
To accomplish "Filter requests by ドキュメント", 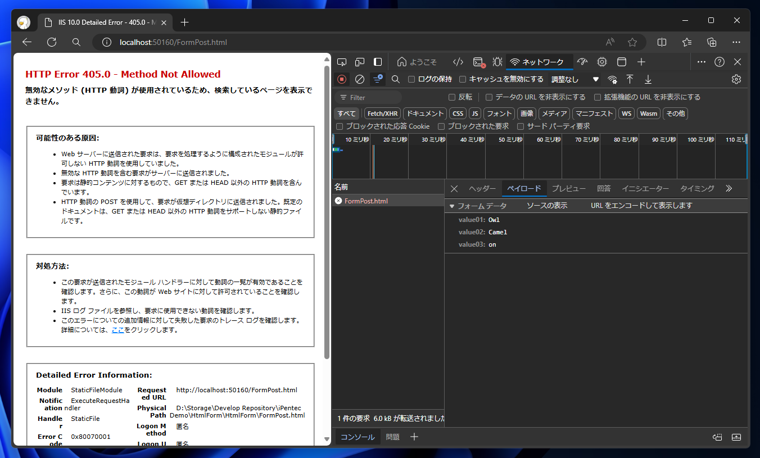I will pyautogui.click(x=425, y=113).
